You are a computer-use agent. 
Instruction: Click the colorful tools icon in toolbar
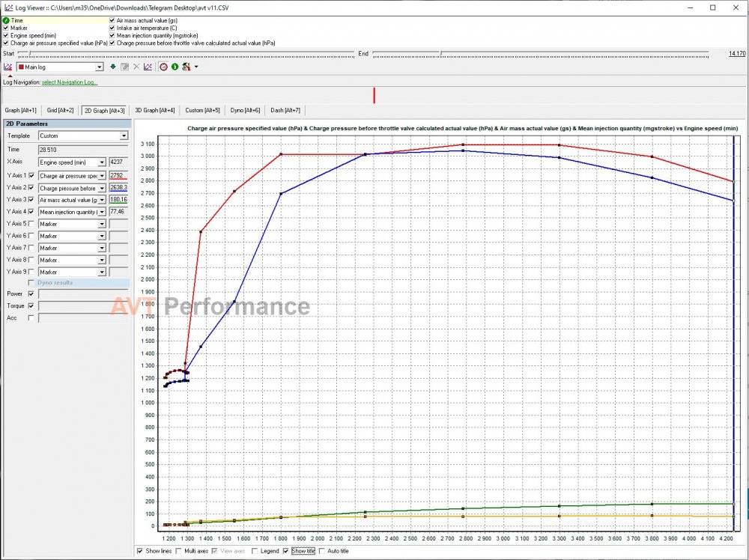tap(186, 67)
